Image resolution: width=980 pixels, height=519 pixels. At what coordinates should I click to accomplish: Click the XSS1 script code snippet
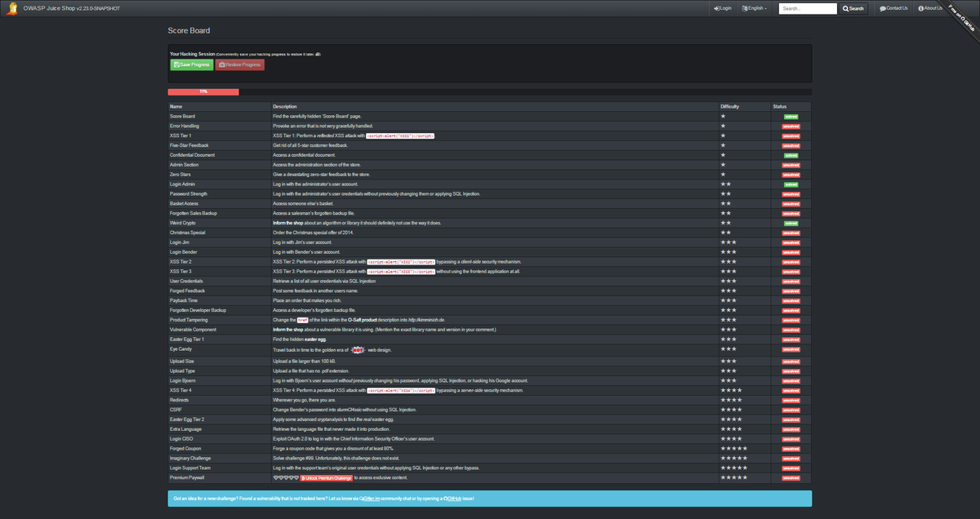pos(400,135)
